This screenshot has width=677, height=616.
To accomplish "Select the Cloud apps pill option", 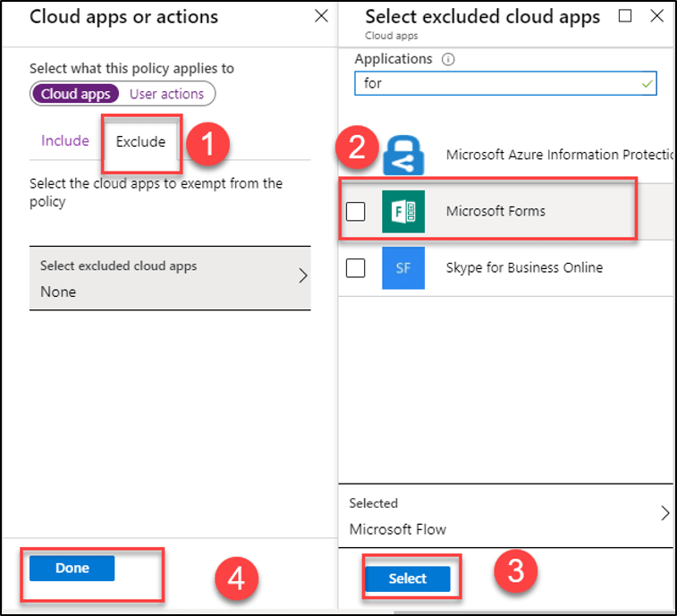I will tap(76, 94).
